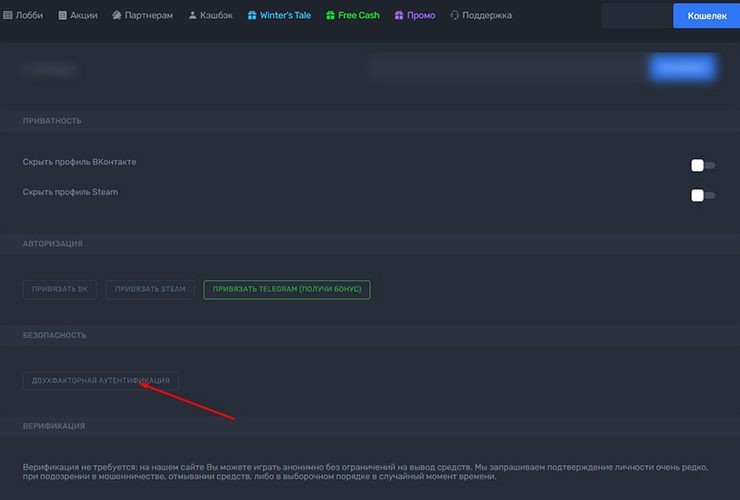The image size is (740, 500).
Task: Click the green gift icon for Free Cash
Action: click(x=330, y=16)
